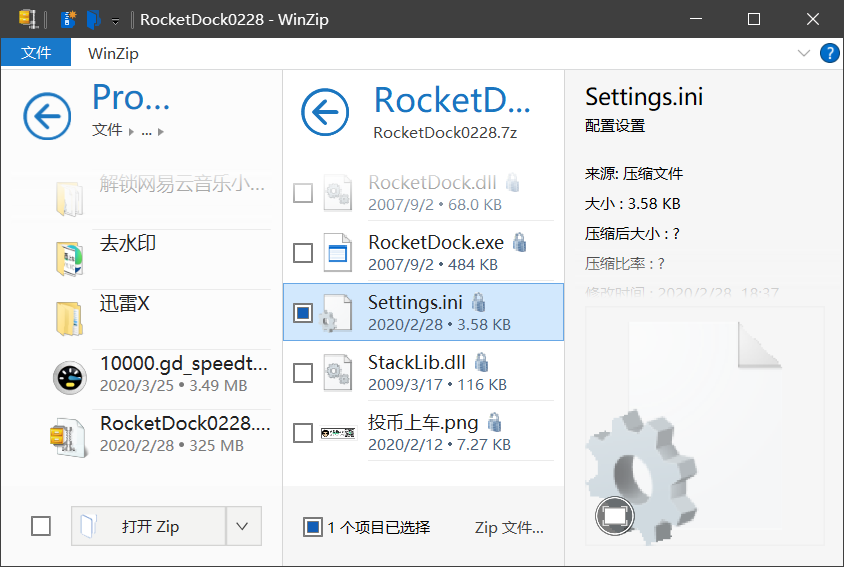Screen dimensions: 844x567
Task: Select the 10000.gd_speedt speedometer file icon
Action: 69,378
